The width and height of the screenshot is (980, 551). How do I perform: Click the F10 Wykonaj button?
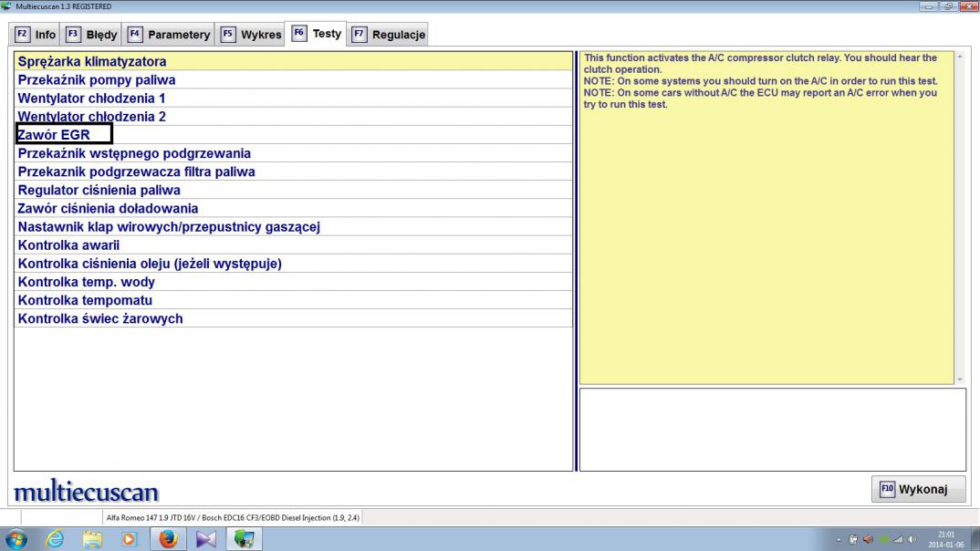coord(918,489)
